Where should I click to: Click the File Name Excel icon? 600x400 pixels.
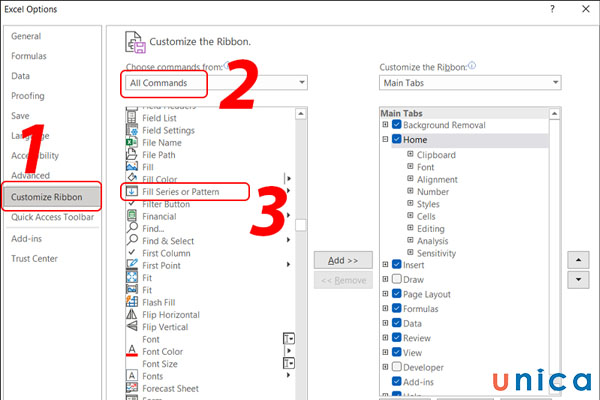coord(132,142)
